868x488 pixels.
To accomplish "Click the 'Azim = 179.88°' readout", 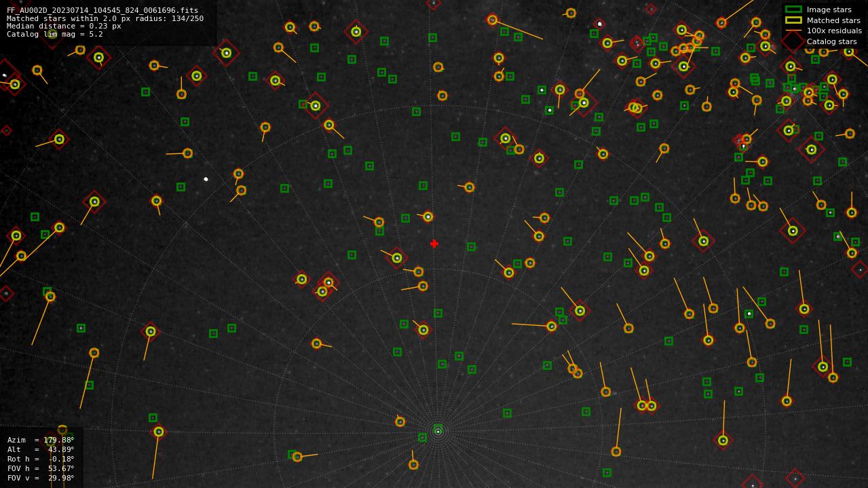I will (x=41, y=440).
